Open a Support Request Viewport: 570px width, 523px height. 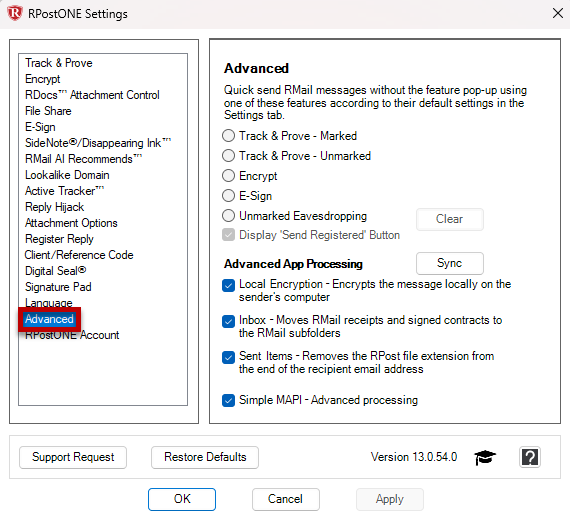pos(73,457)
